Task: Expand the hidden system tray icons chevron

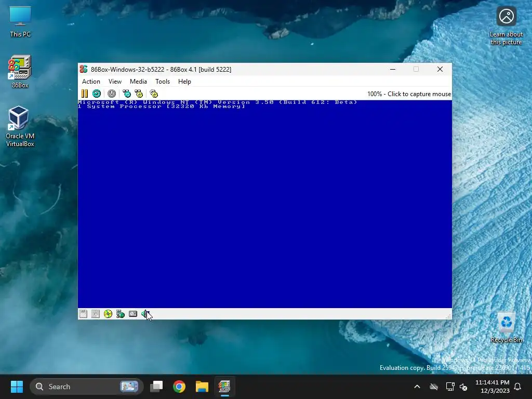Action: click(417, 387)
